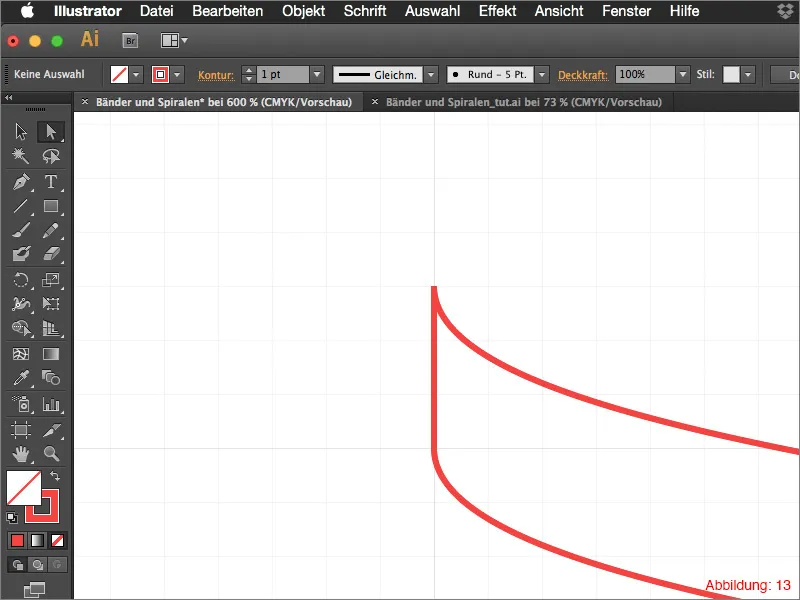Click the red Stroke swatch in tools panel
This screenshot has width=800, height=600.
coord(49,513)
